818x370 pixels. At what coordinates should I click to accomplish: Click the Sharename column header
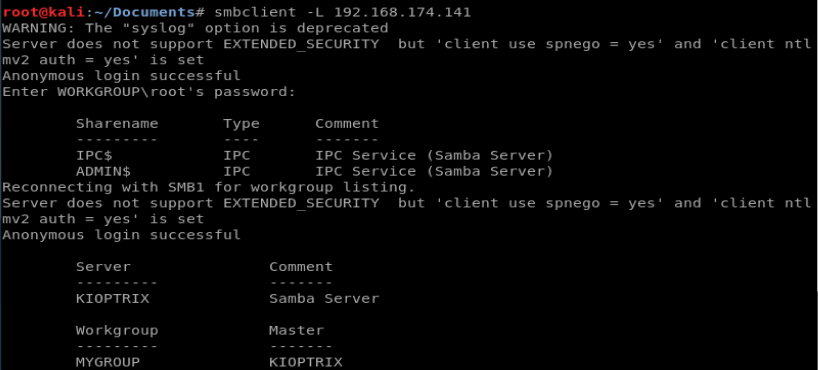[117, 124]
